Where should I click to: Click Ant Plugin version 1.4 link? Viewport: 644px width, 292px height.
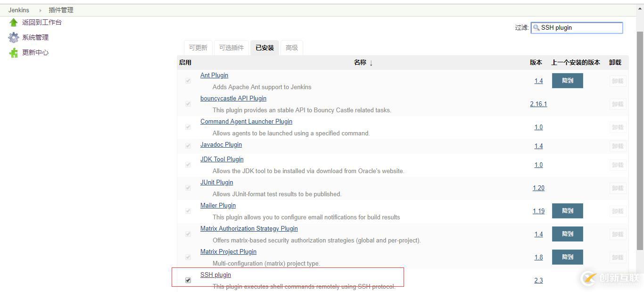point(538,81)
